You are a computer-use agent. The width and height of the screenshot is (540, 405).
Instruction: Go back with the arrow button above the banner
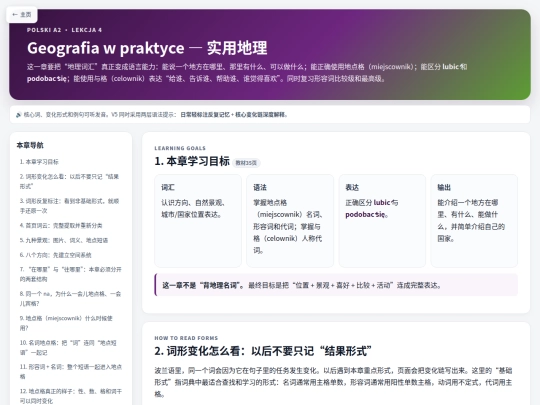tap(22, 15)
